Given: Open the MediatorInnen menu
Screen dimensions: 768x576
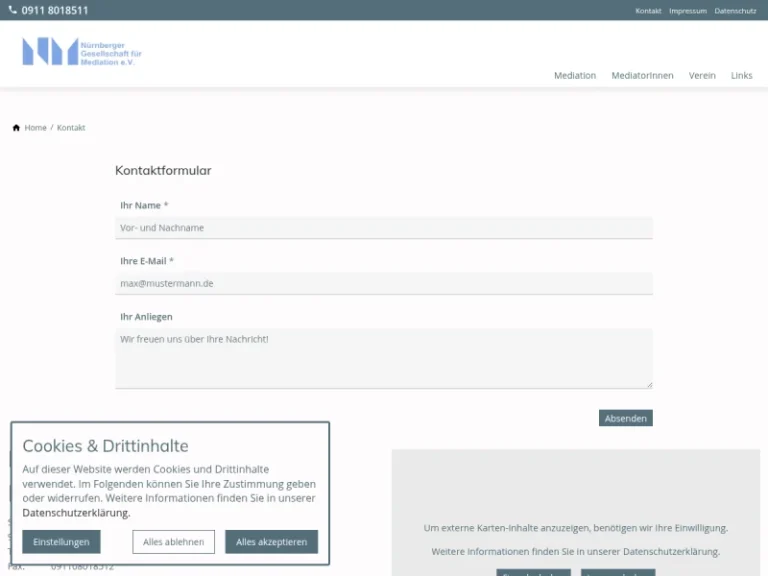Looking at the screenshot, I should click(642, 76).
